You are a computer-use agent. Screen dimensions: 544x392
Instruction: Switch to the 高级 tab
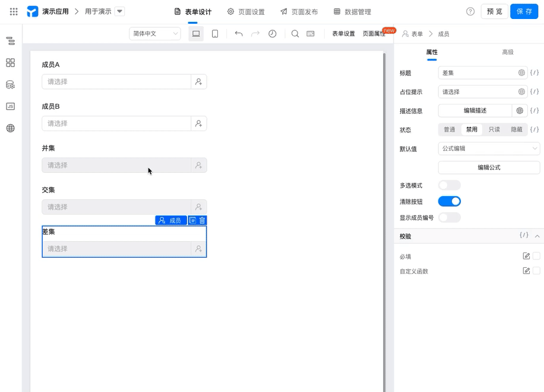point(508,52)
